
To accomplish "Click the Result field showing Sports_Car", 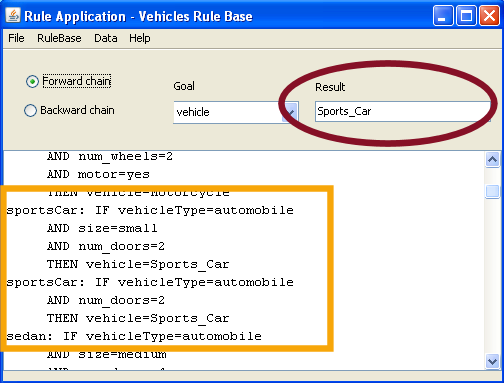I will tap(402, 111).
